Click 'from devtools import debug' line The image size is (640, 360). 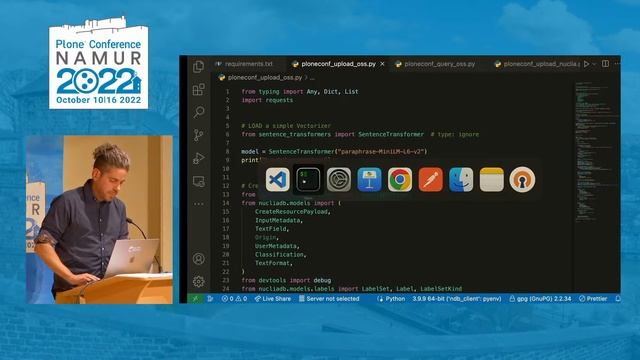(286, 280)
